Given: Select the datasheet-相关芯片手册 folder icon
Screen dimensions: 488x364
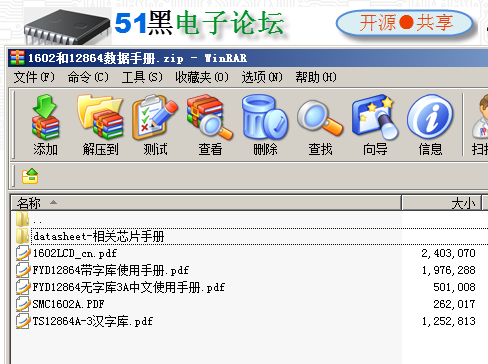Looking at the screenshot, I should 22,236.
